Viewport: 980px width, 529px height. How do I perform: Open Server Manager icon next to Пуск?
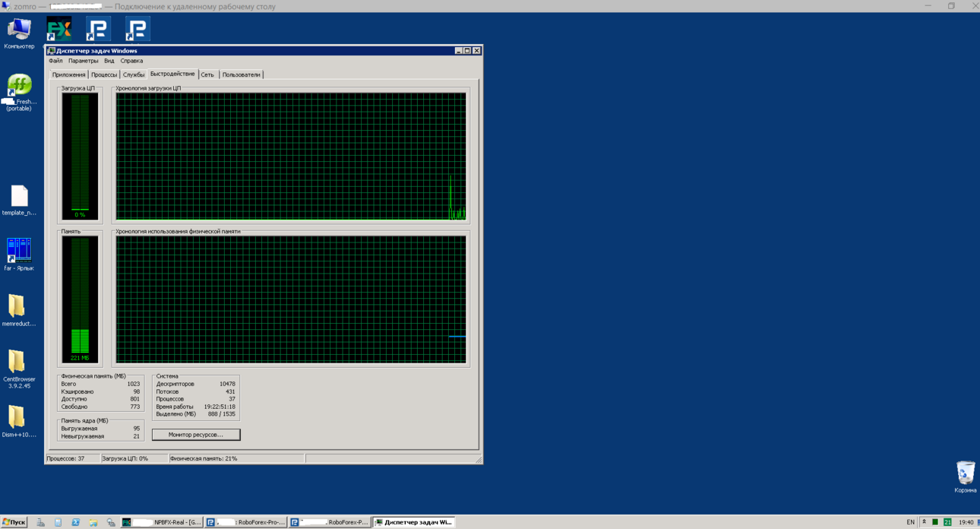coord(40,522)
